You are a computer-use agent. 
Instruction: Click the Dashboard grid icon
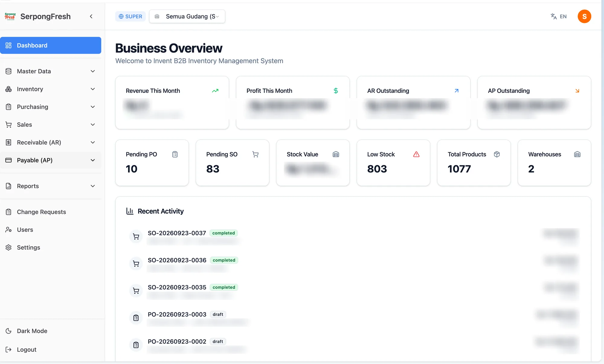click(x=8, y=45)
